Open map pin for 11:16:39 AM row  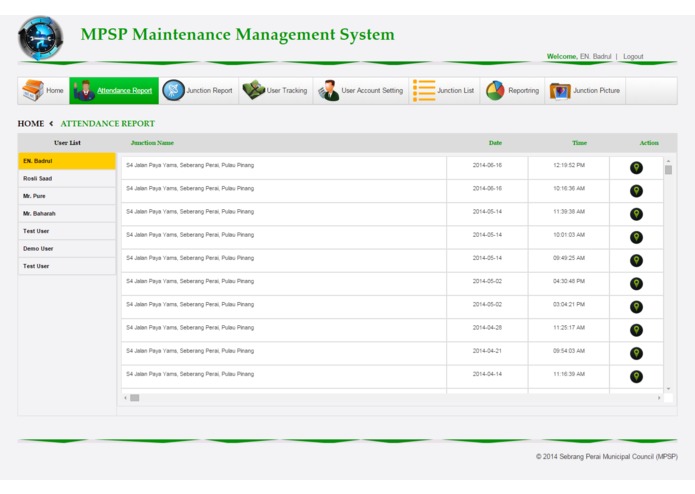coord(636,377)
